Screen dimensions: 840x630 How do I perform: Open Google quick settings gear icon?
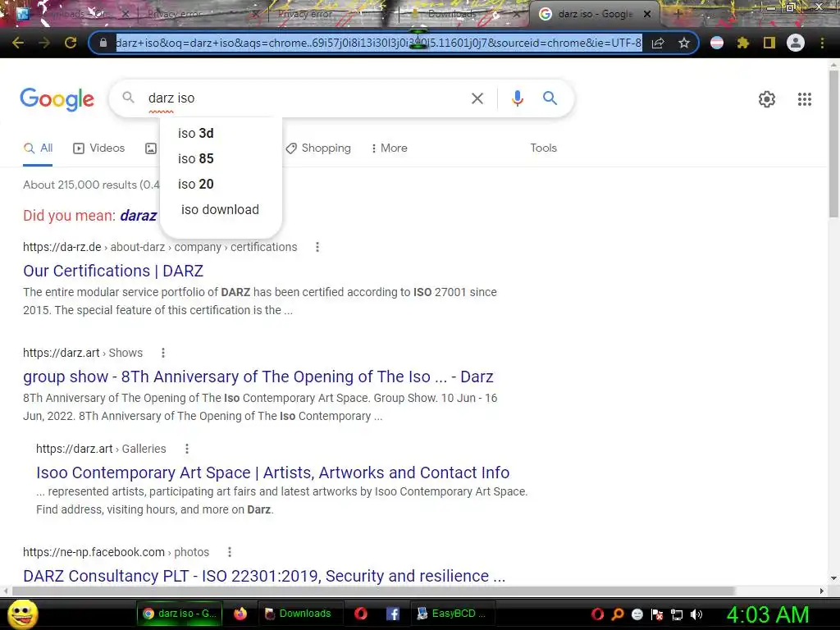tap(767, 99)
